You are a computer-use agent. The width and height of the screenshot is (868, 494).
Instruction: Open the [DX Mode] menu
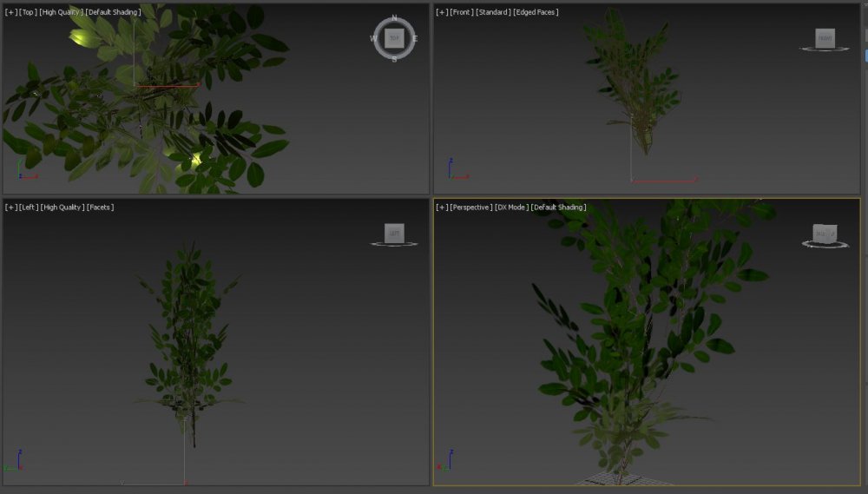coord(511,207)
